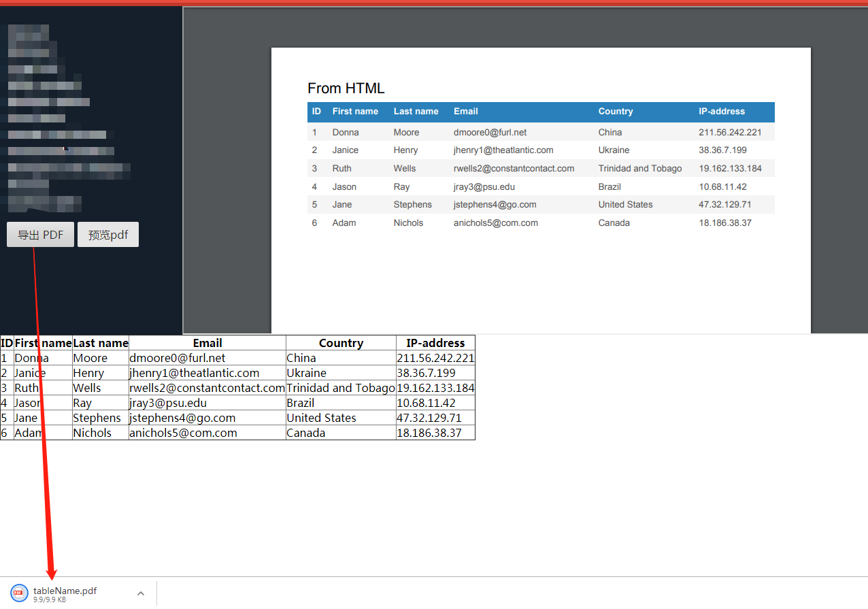868x609 pixels.
Task: Click the Email header in PDF preview
Action: 466,111
